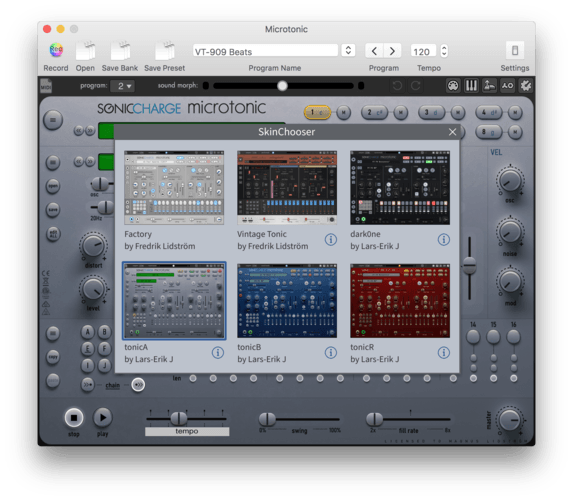Select drum channel 2 button
Screen dimensions: 573x500
[375, 113]
